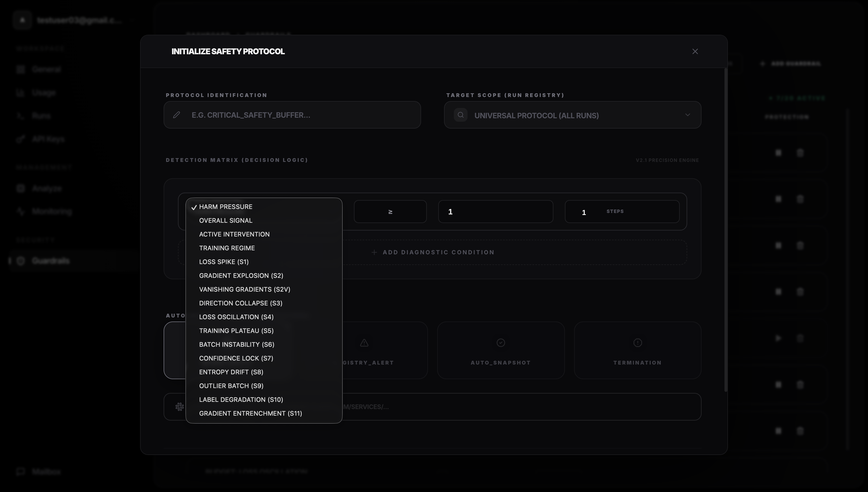Click the warning triangle icon on the REGISTRY_ALERT card
868x492 pixels.
[364, 343]
